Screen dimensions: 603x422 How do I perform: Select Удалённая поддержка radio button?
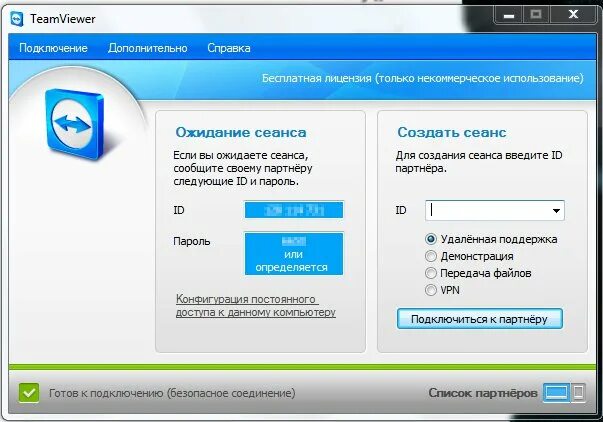click(431, 239)
